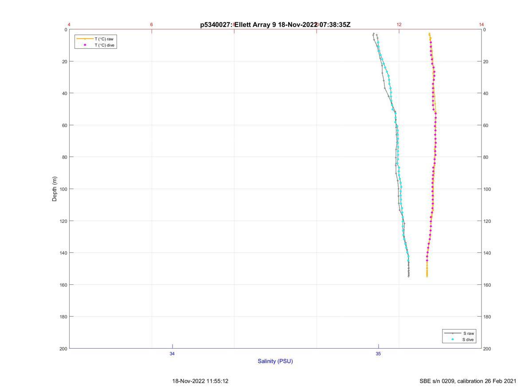Click the 'Salinity (PSU)' axis label

[x=275, y=361]
